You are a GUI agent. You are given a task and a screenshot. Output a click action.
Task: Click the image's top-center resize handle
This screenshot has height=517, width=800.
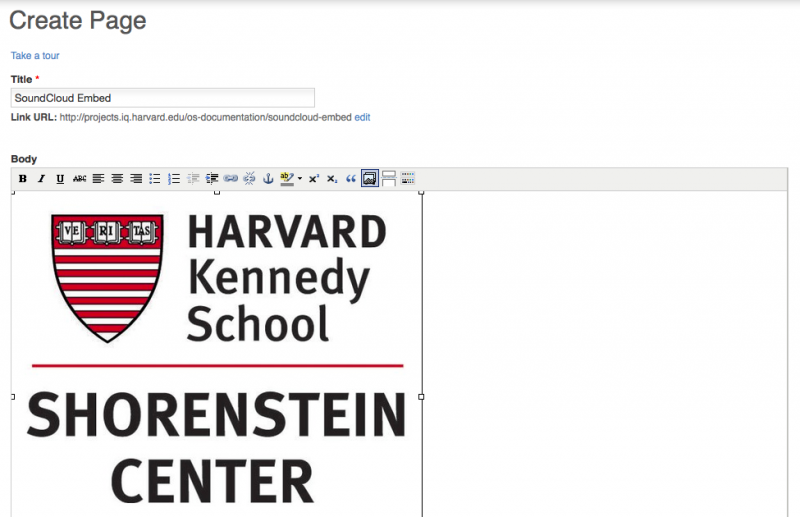(217, 192)
